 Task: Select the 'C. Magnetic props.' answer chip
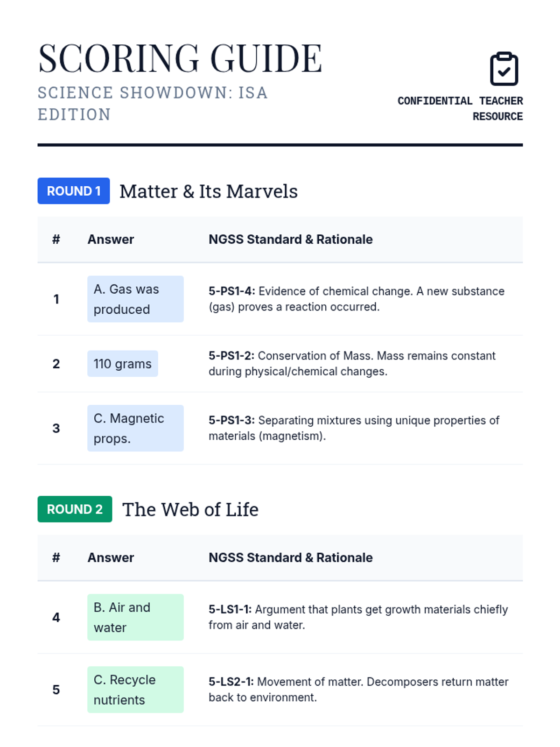tap(135, 428)
